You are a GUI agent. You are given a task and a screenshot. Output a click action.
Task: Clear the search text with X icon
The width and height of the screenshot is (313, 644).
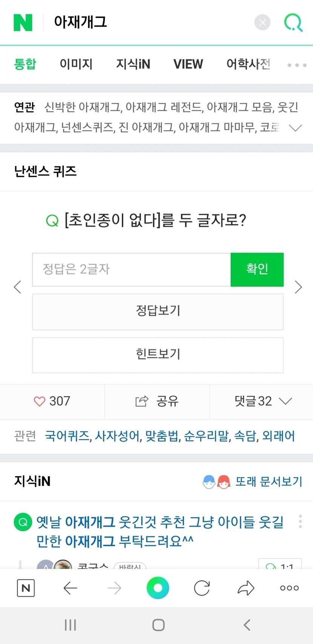click(262, 23)
